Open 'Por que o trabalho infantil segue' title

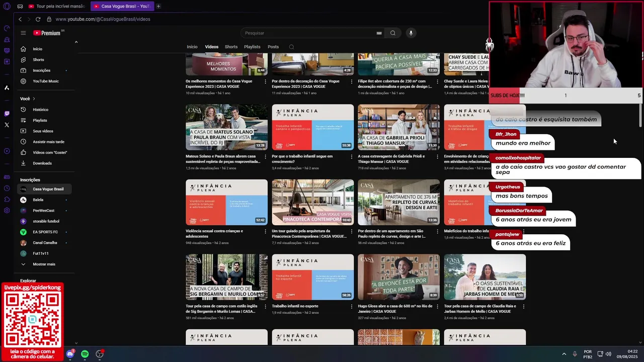302,159
